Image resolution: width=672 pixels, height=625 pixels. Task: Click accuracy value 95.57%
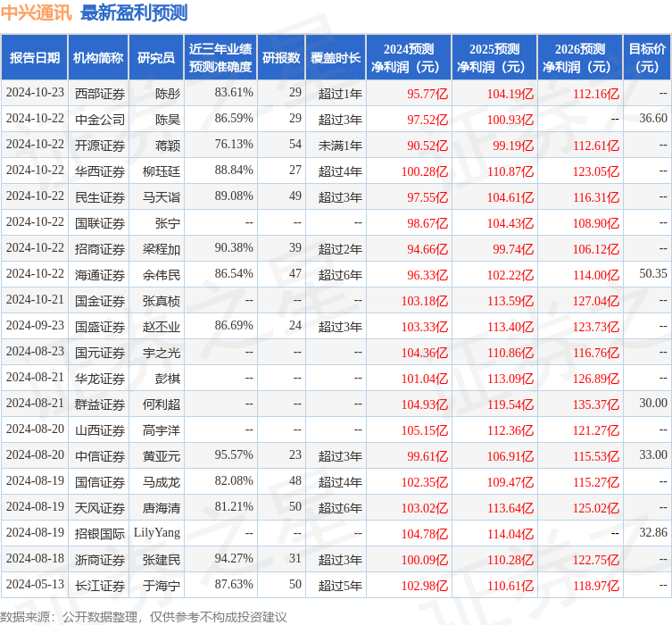[234, 455]
